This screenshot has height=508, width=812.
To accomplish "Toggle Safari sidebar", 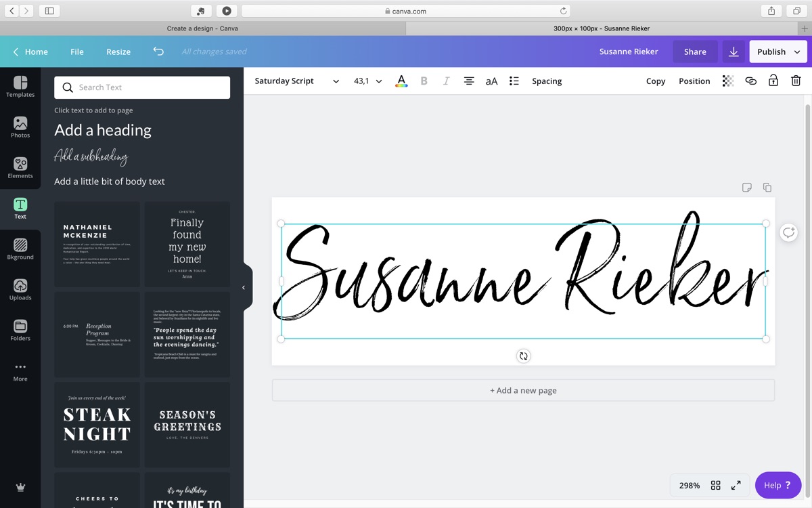I will 49,11.
